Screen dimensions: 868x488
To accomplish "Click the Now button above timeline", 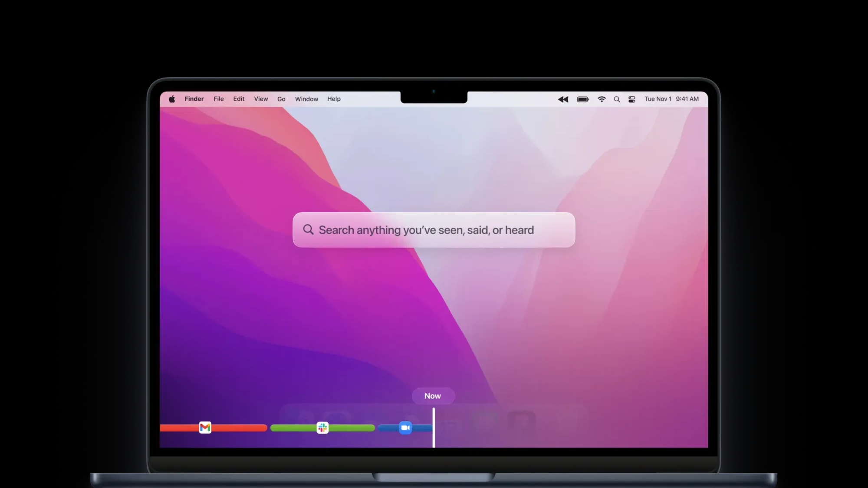I will (433, 396).
